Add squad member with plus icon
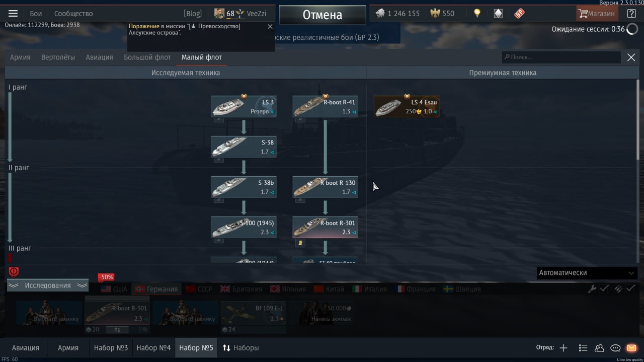 tap(563, 348)
